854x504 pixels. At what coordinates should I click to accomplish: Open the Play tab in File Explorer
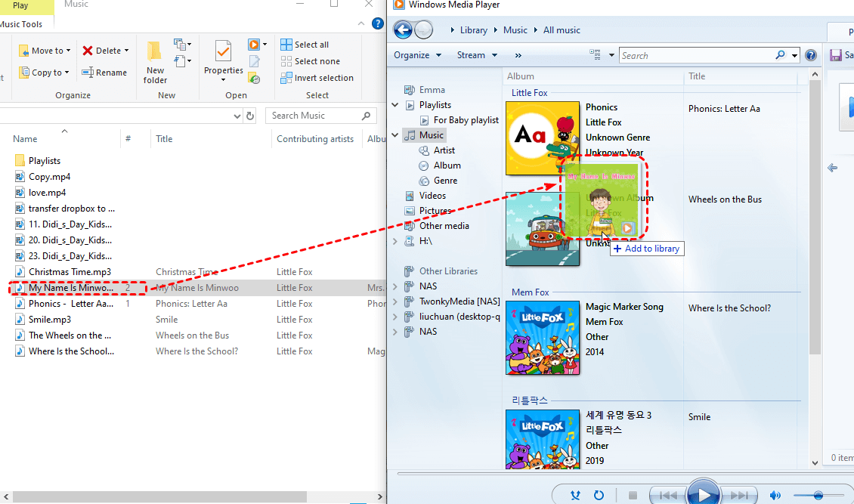click(20, 5)
